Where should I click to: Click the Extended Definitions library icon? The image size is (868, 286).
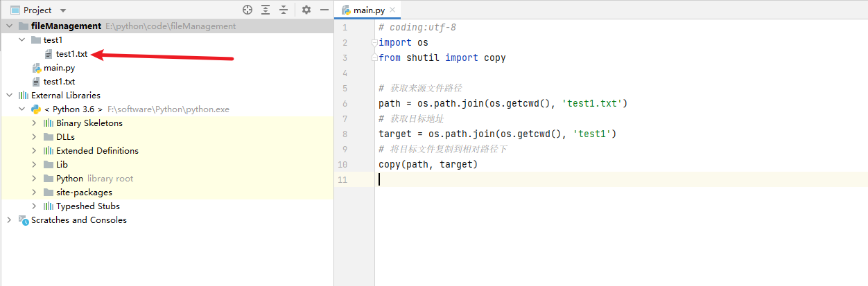(x=49, y=150)
